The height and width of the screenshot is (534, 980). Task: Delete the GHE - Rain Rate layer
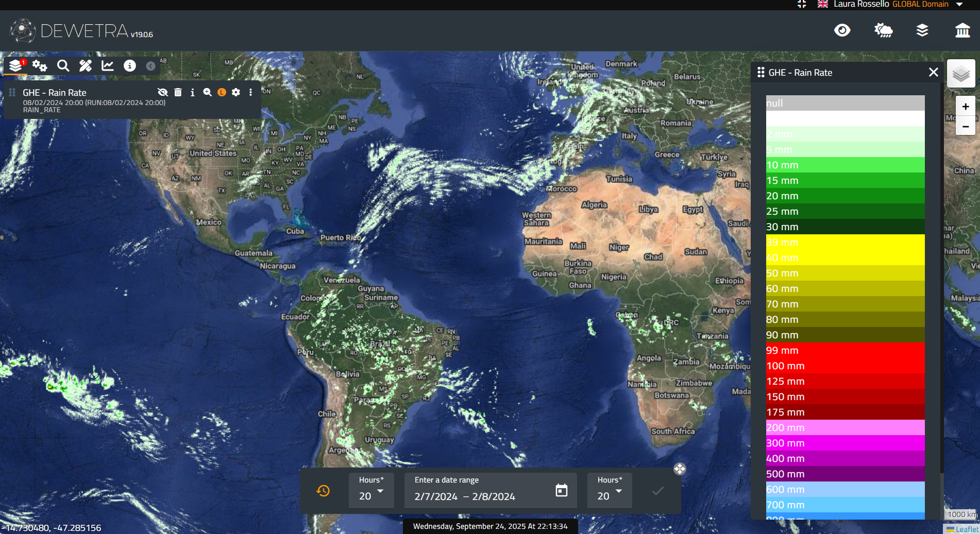178,92
